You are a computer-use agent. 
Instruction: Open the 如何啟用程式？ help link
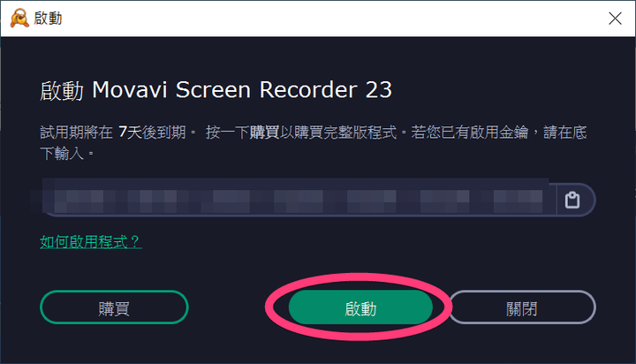[91, 242]
